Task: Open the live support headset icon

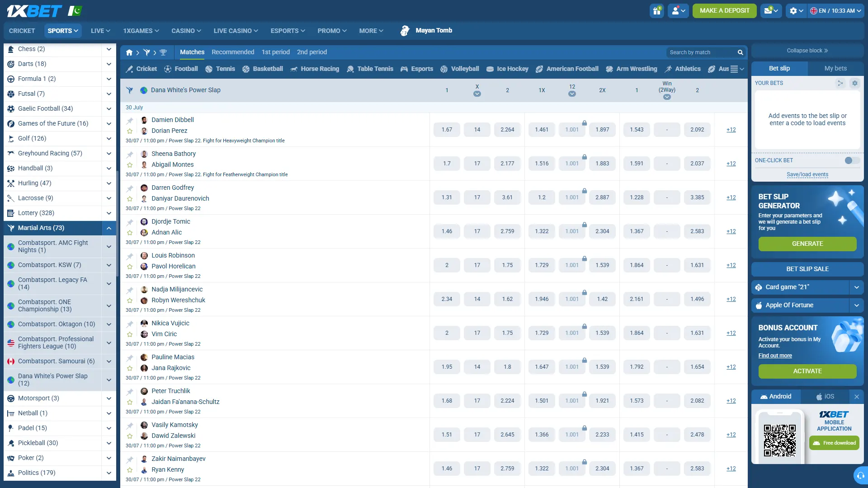Action: coord(860,475)
